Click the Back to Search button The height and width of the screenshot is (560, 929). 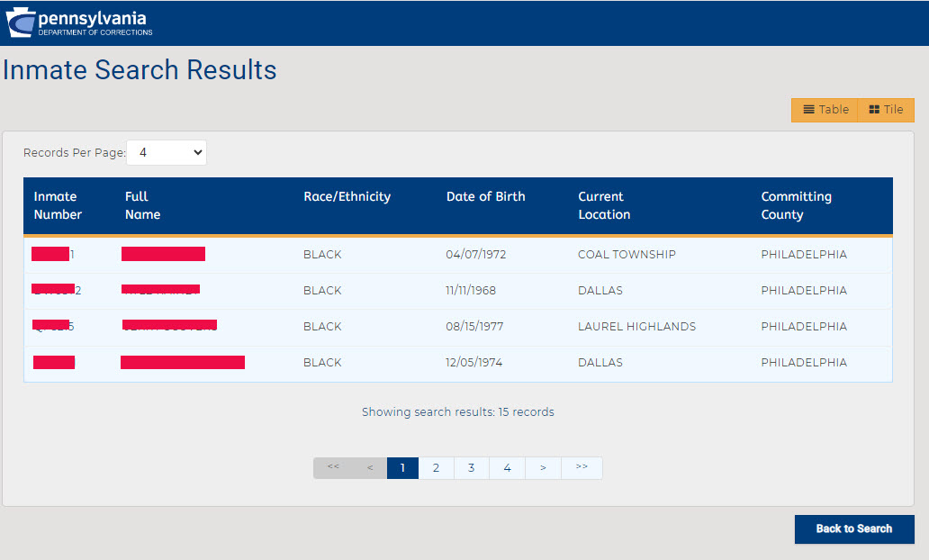[x=853, y=529]
